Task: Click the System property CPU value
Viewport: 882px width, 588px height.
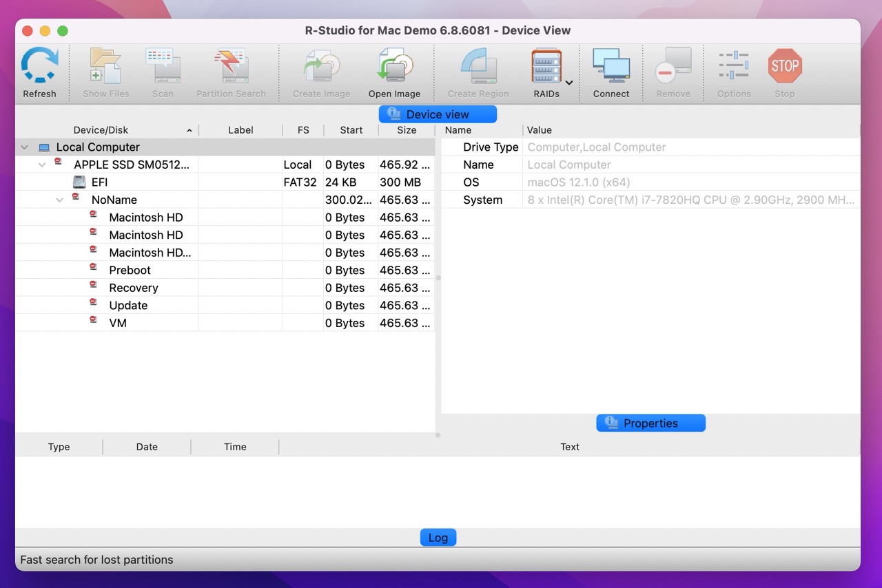Action: pyautogui.click(x=690, y=200)
